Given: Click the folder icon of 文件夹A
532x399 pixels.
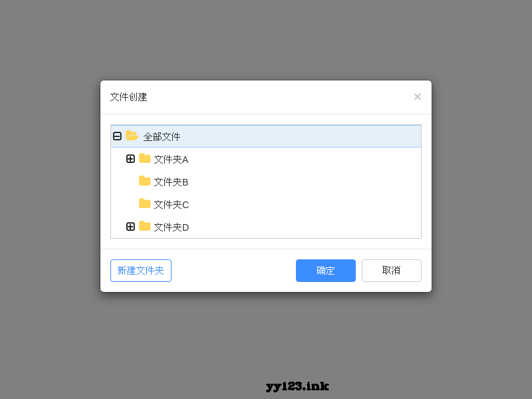Looking at the screenshot, I should point(144,159).
